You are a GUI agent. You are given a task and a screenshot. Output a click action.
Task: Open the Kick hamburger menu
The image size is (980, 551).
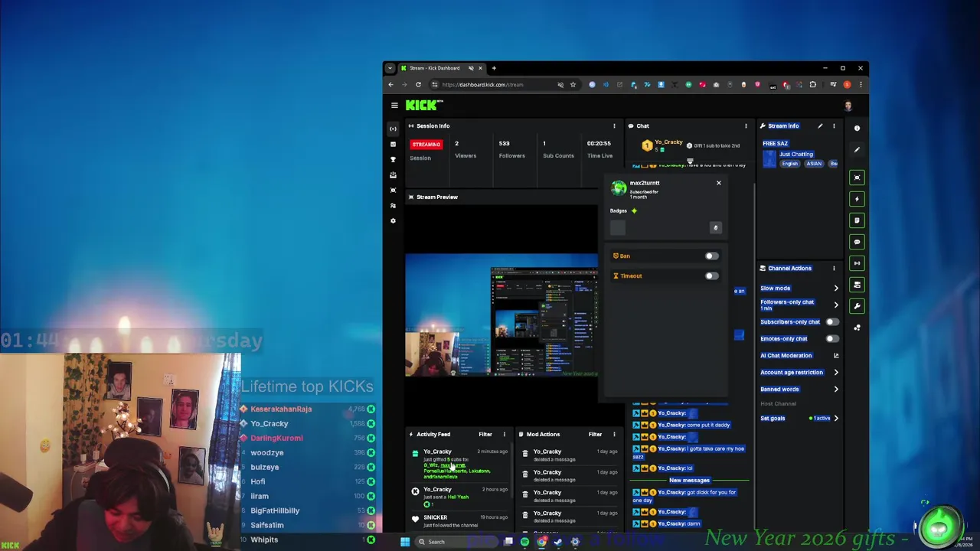pyautogui.click(x=394, y=106)
